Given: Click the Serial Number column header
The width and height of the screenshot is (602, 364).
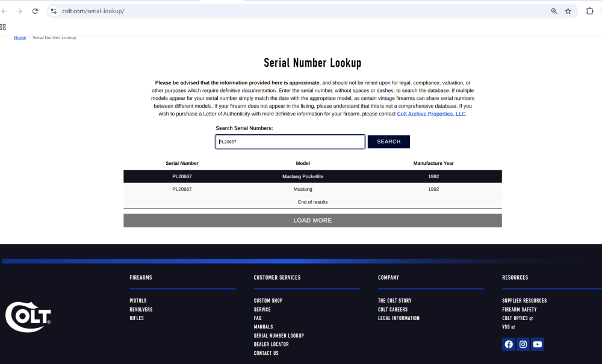Looking at the screenshot, I should (x=182, y=163).
